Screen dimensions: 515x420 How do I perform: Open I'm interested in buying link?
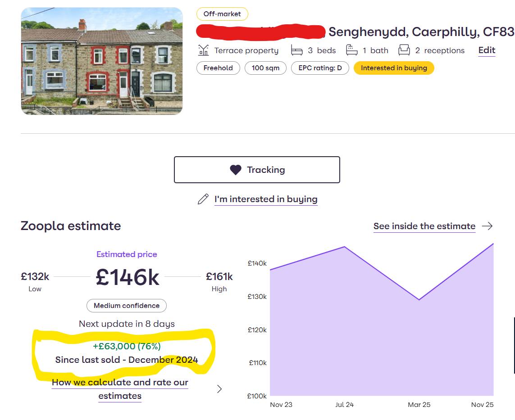coord(266,199)
